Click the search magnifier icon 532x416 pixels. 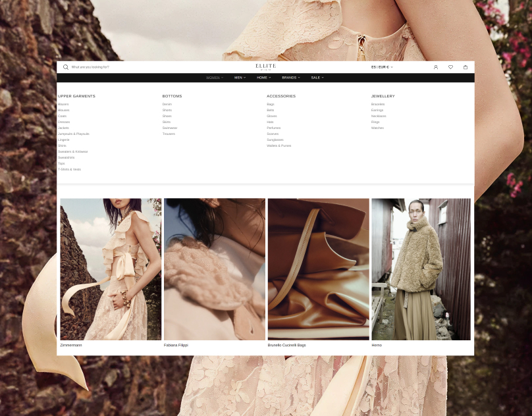coord(65,67)
